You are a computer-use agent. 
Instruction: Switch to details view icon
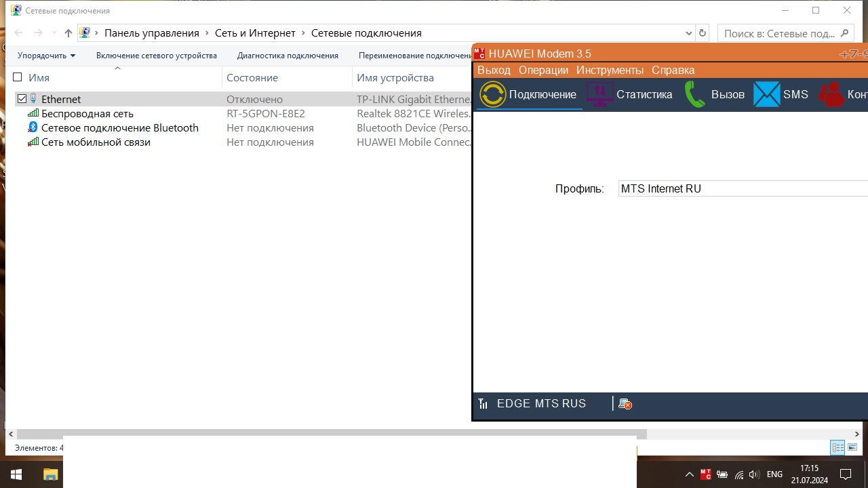tap(838, 447)
